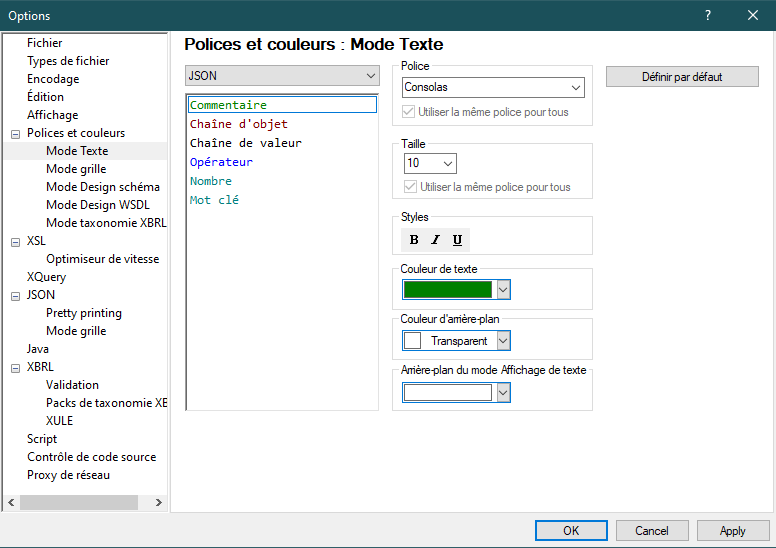The image size is (776, 548).
Task: Open the Consolas font dropdown
Action: pos(493,88)
